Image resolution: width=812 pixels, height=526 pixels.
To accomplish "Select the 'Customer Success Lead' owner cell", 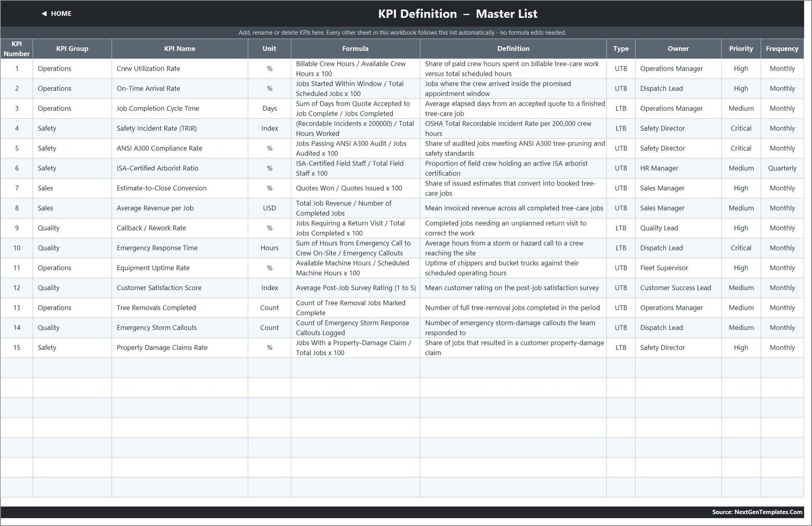I will tap(678, 288).
